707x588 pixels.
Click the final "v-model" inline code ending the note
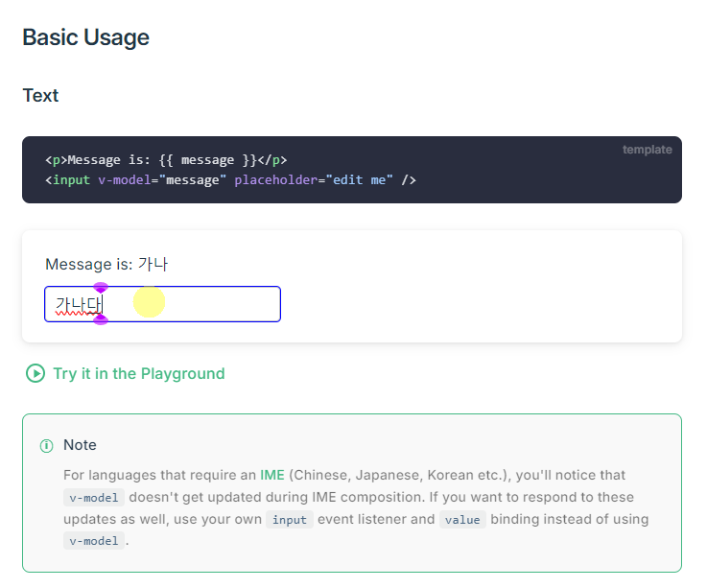94,541
